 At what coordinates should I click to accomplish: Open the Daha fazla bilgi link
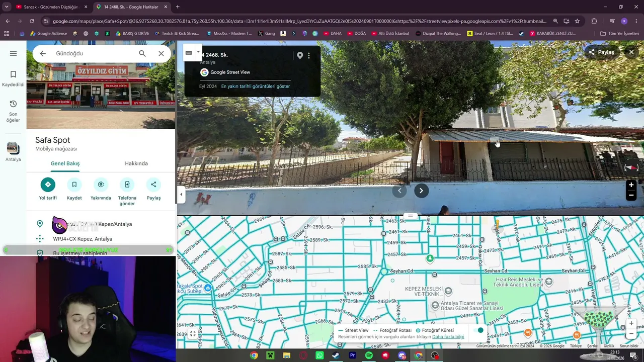448,337
